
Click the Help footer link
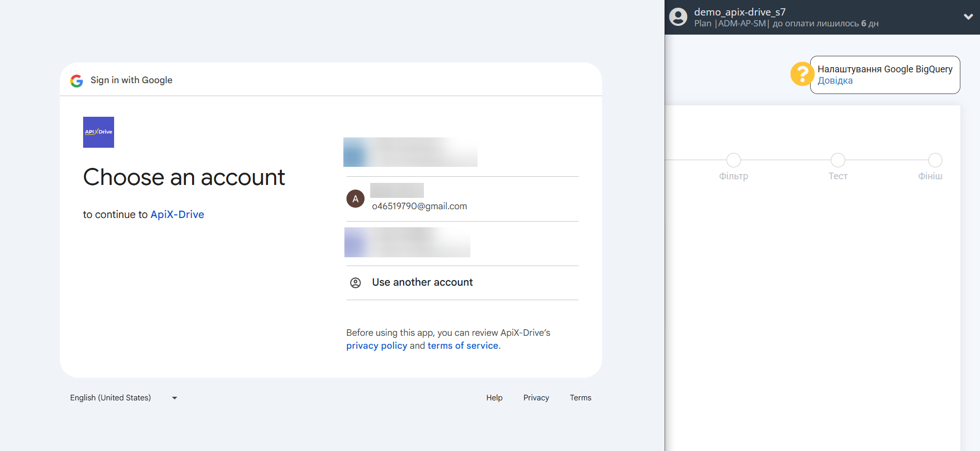[494, 398]
